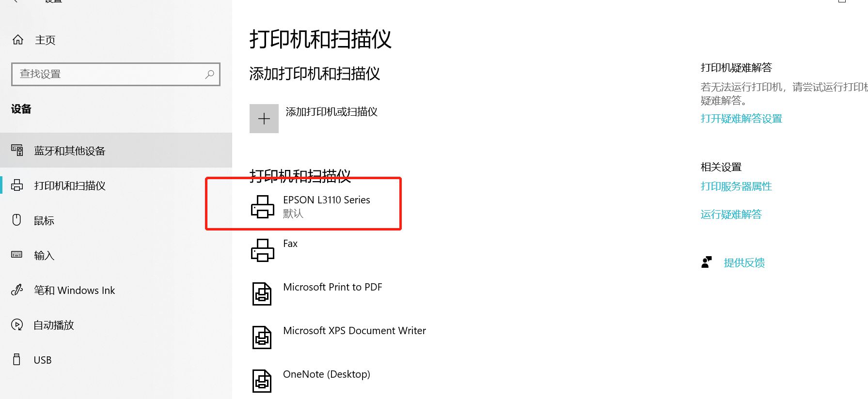Open USB settings in the sidebar
868x399 pixels.
tap(116, 360)
